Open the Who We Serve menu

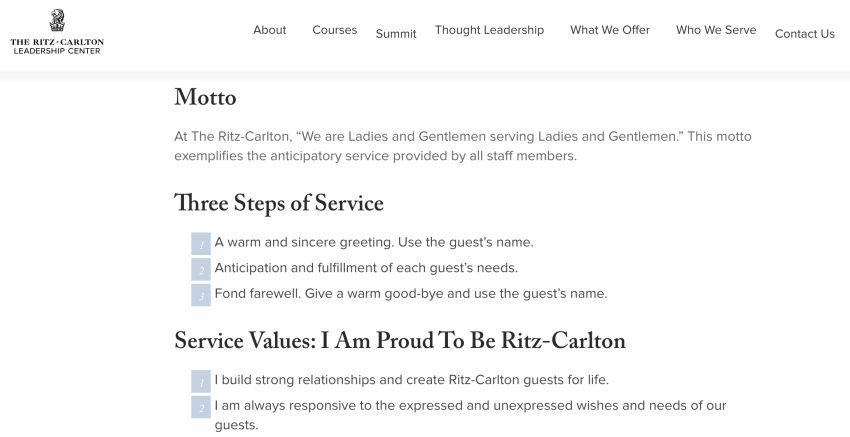716,30
